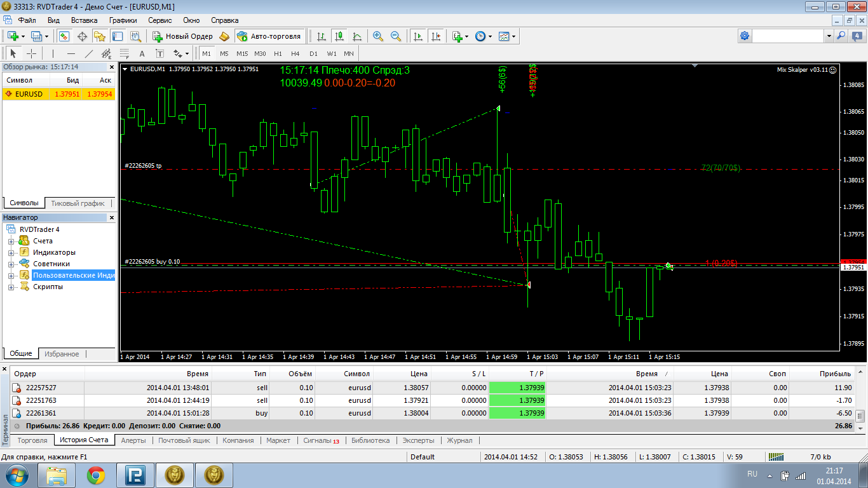
Task: Open the MetaEditor book icon
Action: [224, 36]
